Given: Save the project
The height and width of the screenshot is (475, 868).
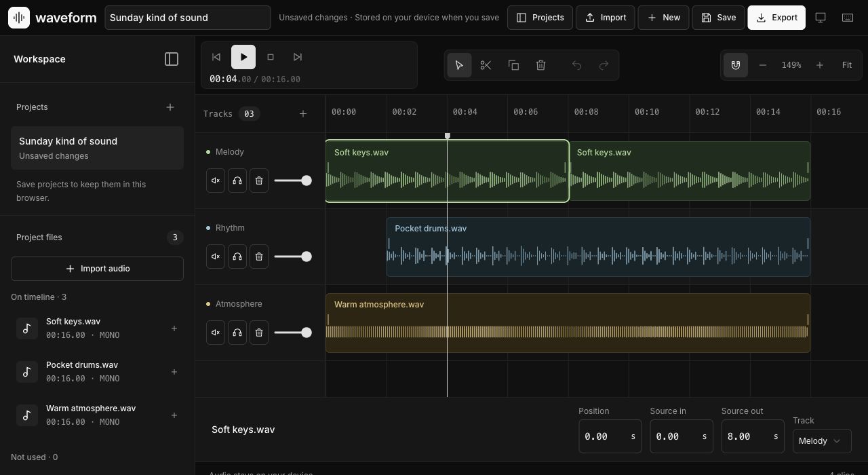Looking at the screenshot, I should tap(718, 18).
